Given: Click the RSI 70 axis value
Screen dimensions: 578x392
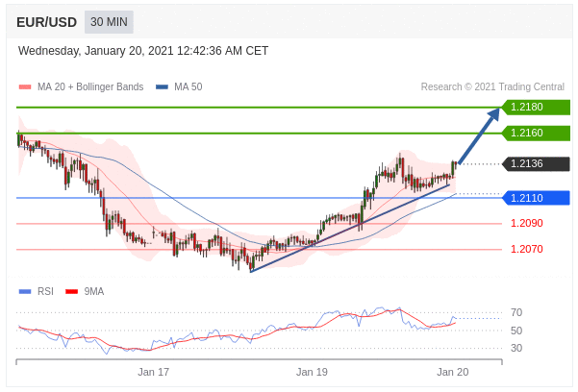Looking at the screenshot, I should [x=516, y=313].
